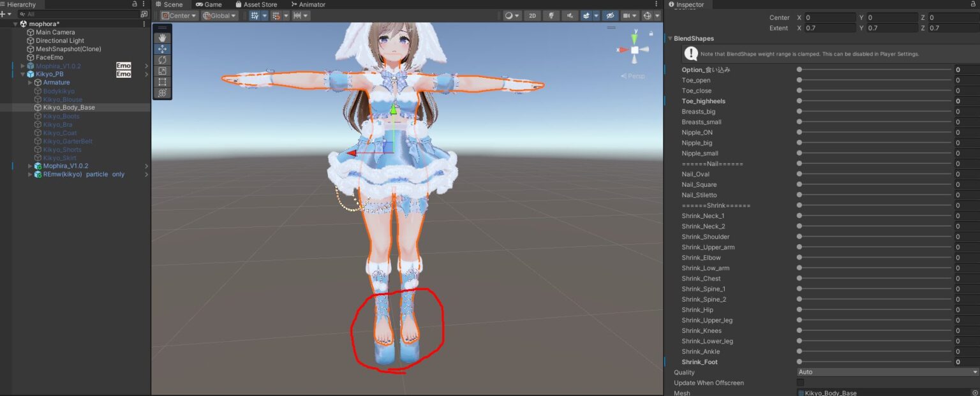Enable the Update When Offscreen checkbox
The image size is (980, 396).
[799, 383]
